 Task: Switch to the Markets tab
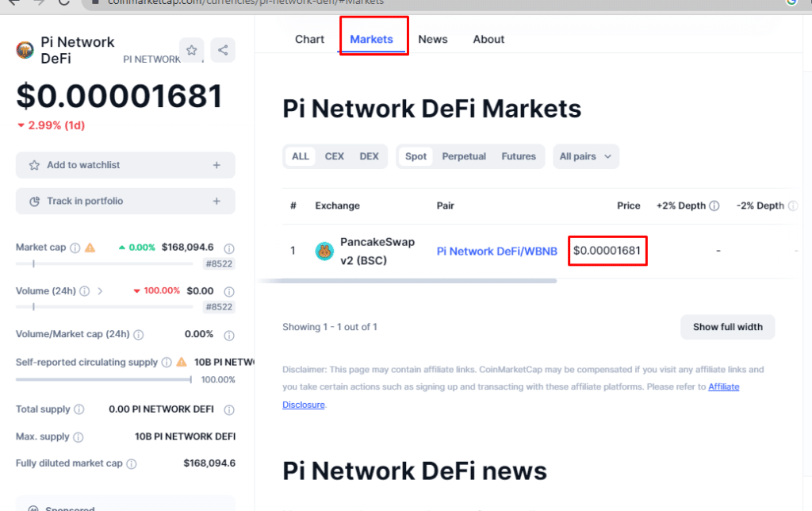coord(371,40)
